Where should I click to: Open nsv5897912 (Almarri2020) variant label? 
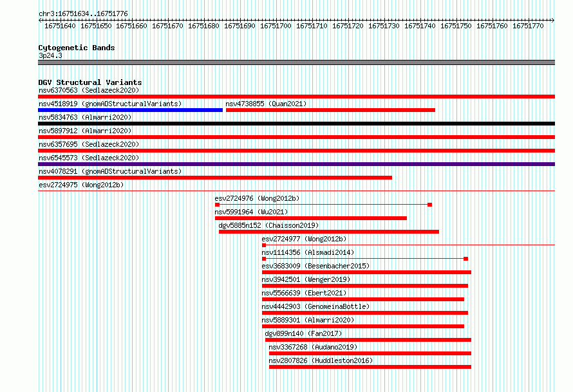(85, 131)
